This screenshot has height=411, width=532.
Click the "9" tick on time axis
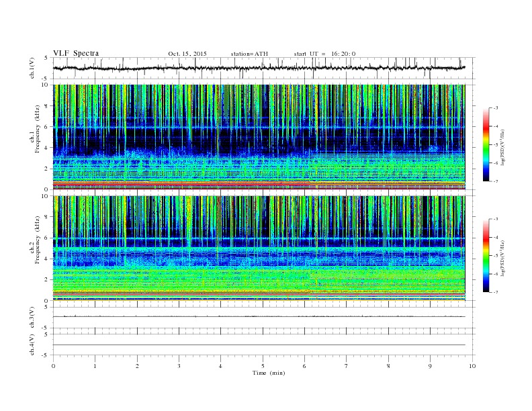pos(430,366)
